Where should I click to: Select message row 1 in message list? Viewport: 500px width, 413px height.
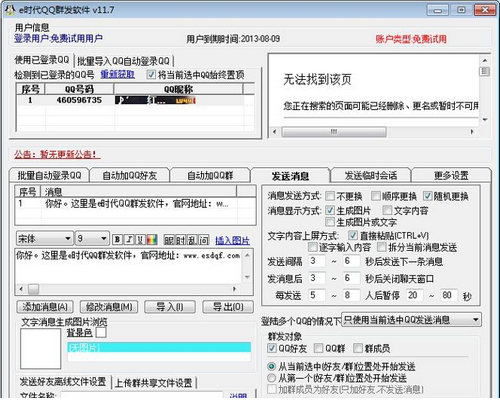[135, 203]
